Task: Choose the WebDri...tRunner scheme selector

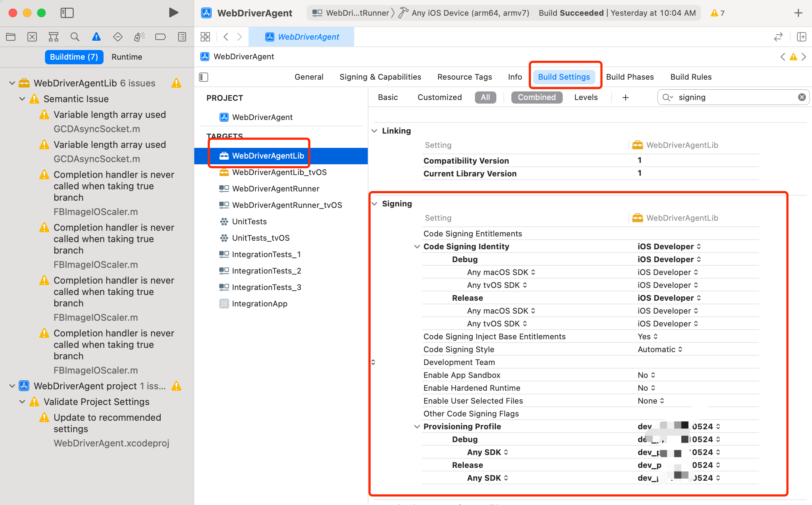Action: point(350,13)
